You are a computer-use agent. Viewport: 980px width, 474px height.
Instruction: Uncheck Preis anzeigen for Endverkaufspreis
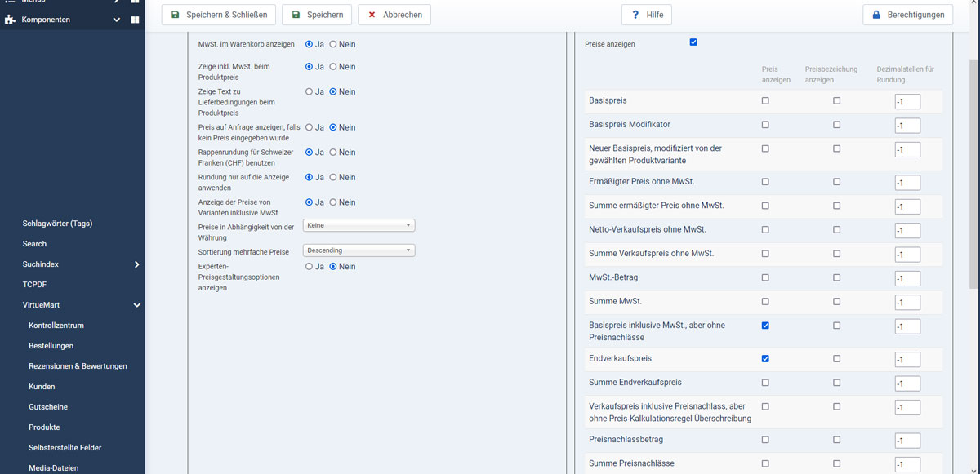(x=765, y=358)
